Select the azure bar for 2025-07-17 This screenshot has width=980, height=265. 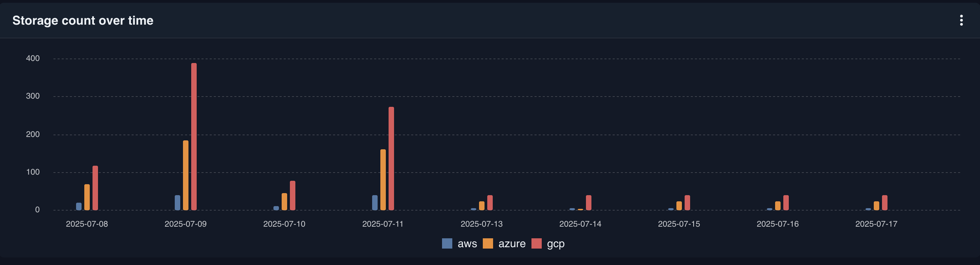point(877,206)
